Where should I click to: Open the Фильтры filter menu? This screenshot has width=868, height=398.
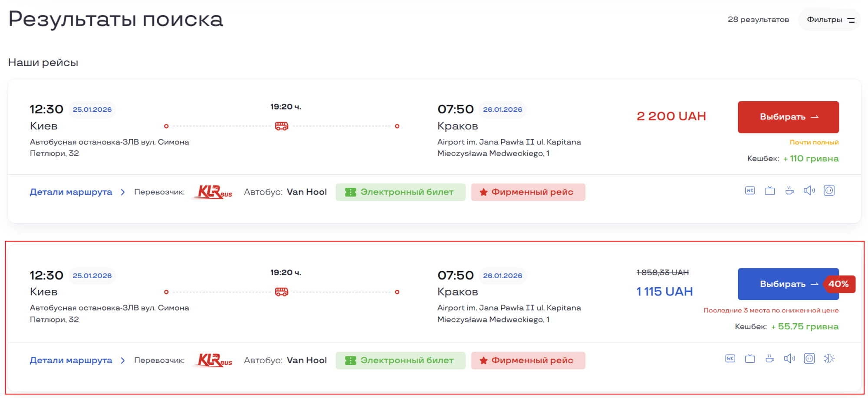pyautogui.click(x=830, y=20)
